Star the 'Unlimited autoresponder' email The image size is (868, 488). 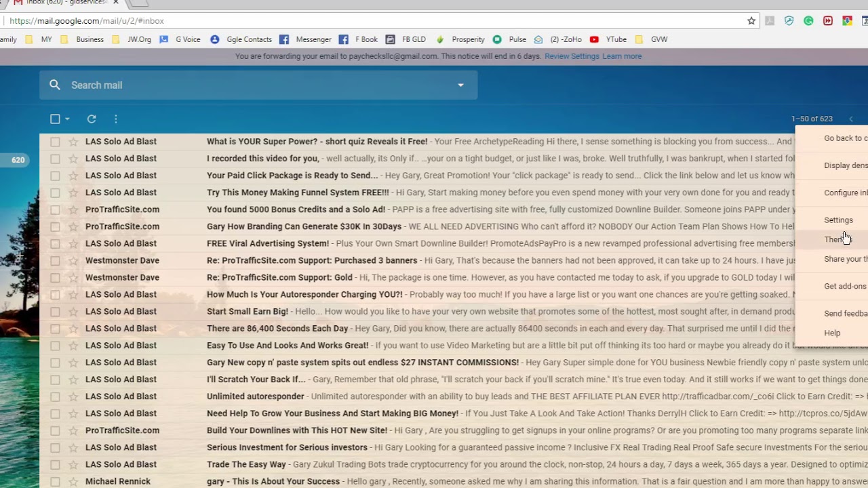[73, 396]
